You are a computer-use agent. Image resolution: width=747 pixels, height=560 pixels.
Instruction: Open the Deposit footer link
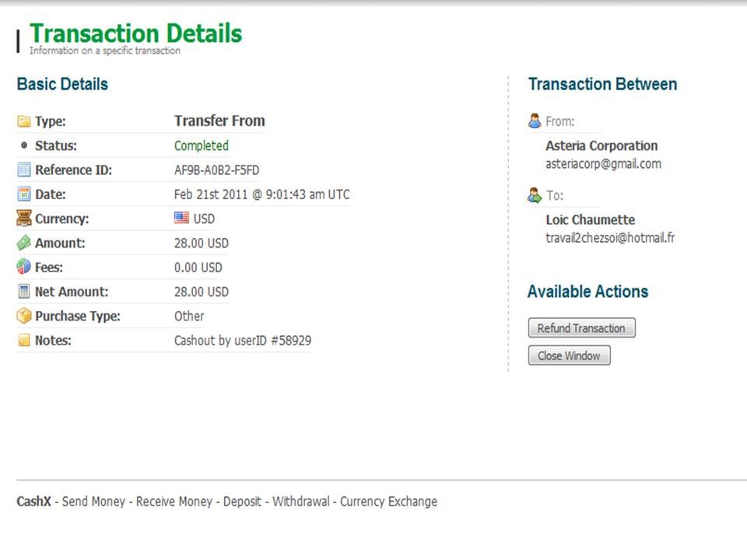coord(243,502)
